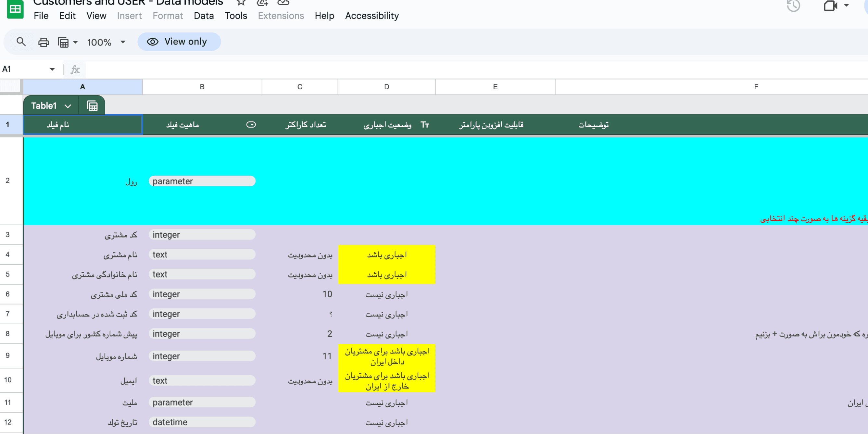Click the search magnifier icon in toolbar
Image resolution: width=868 pixels, height=434 pixels.
point(21,42)
